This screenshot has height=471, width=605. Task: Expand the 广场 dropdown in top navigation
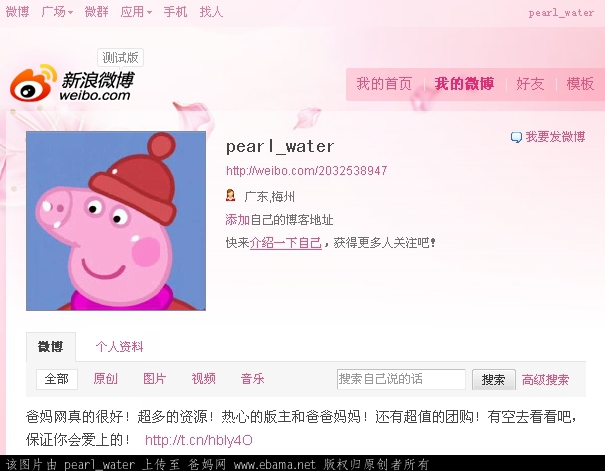point(57,12)
